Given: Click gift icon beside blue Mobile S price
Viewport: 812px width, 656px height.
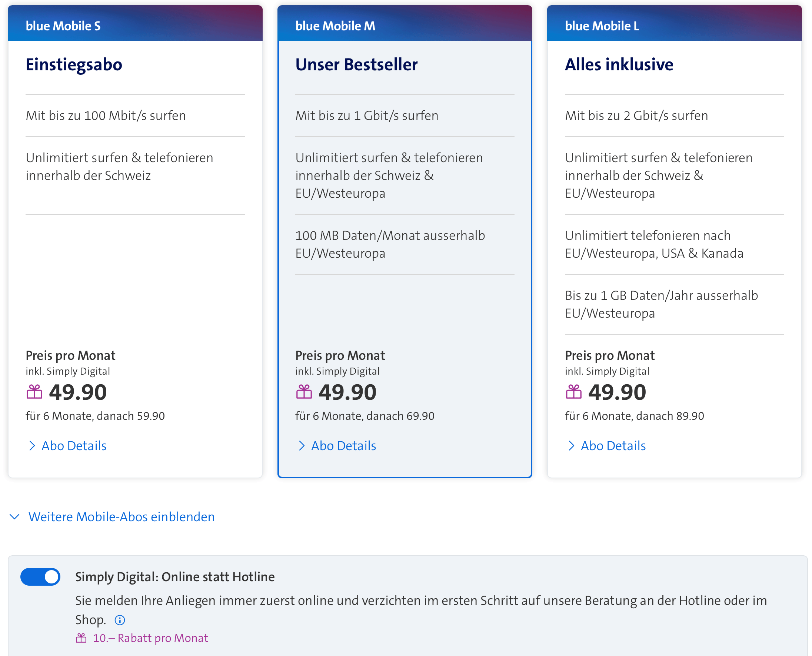Looking at the screenshot, I should [x=34, y=392].
